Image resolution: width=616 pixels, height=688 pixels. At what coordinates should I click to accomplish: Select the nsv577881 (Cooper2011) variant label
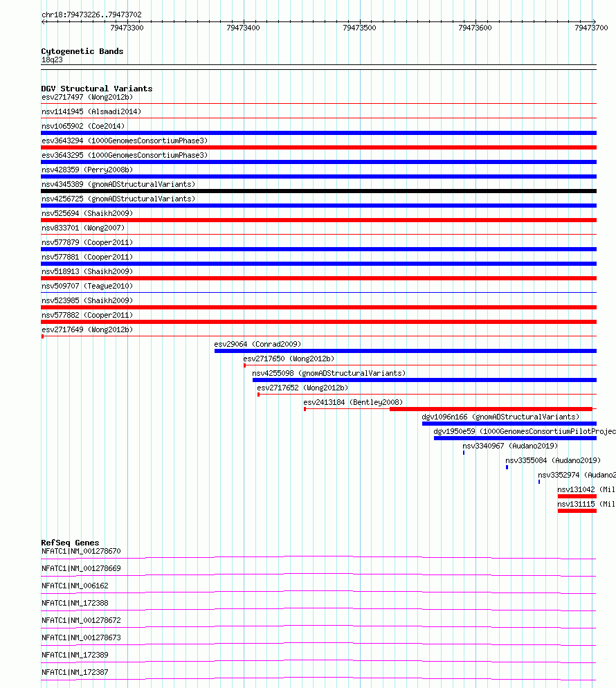tap(87, 257)
